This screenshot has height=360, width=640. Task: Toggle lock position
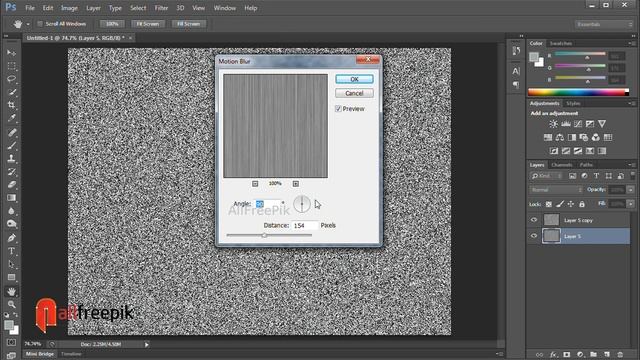point(571,204)
